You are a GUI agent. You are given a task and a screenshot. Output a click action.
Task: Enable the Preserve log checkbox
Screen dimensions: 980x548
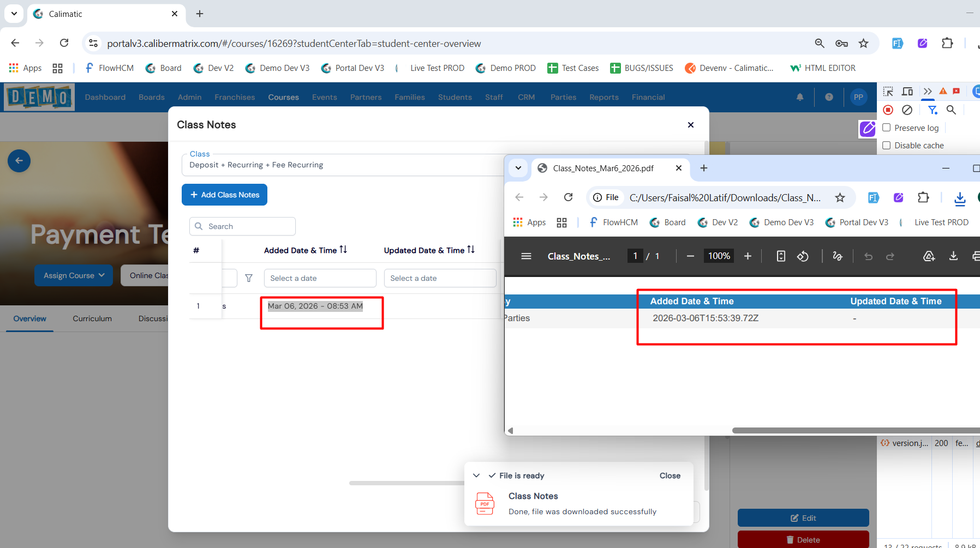click(x=887, y=128)
